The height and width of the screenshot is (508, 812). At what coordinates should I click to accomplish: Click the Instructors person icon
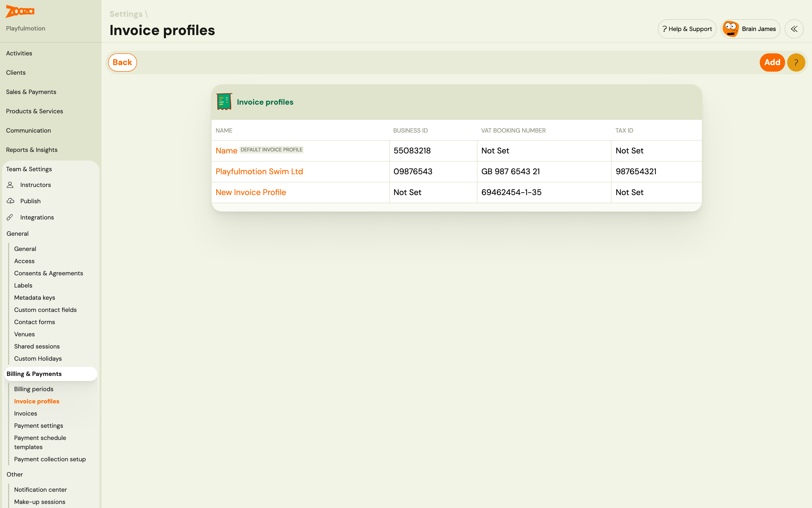click(10, 185)
